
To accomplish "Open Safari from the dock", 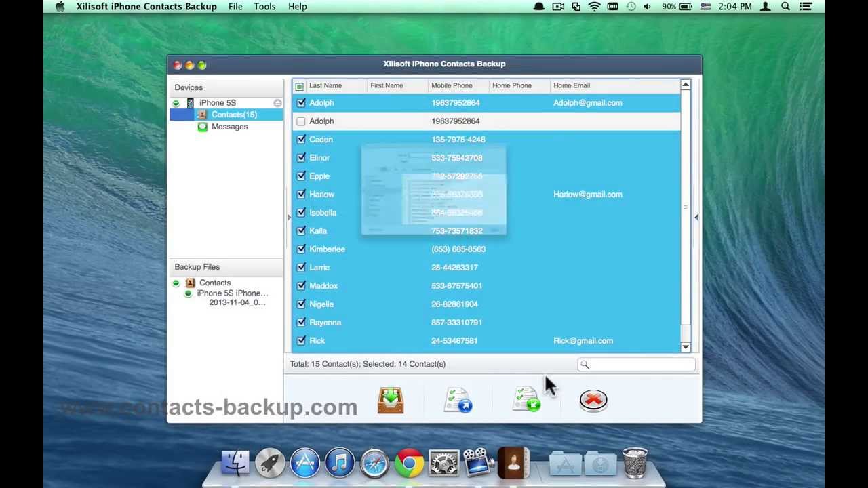I will [x=374, y=464].
